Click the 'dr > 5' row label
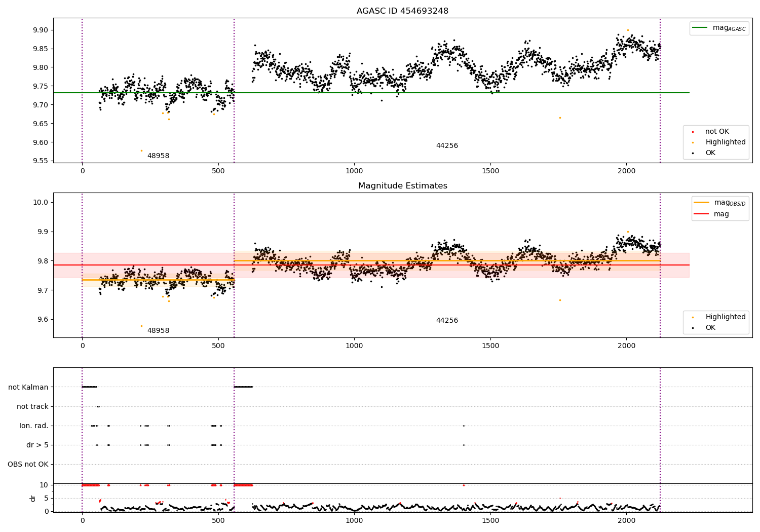Screen dimensions: 760x532 coord(37,445)
